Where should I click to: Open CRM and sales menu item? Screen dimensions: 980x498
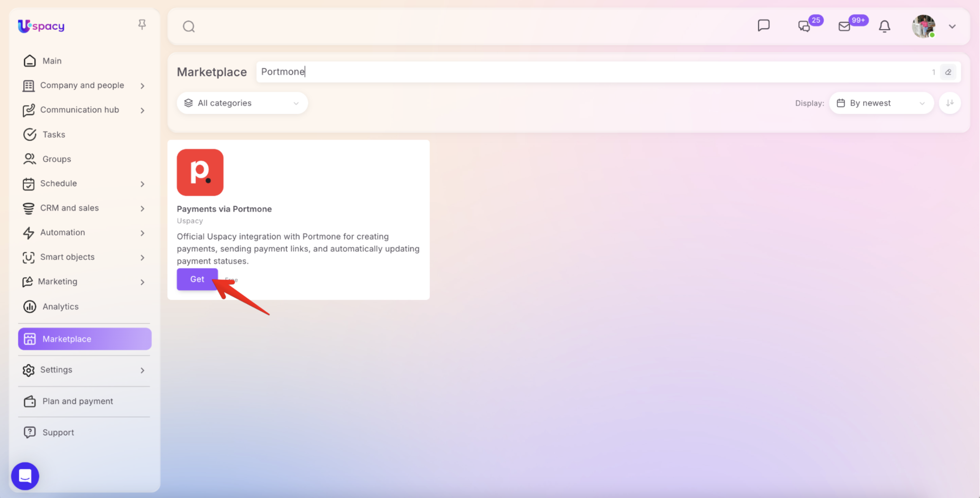(69, 208)
